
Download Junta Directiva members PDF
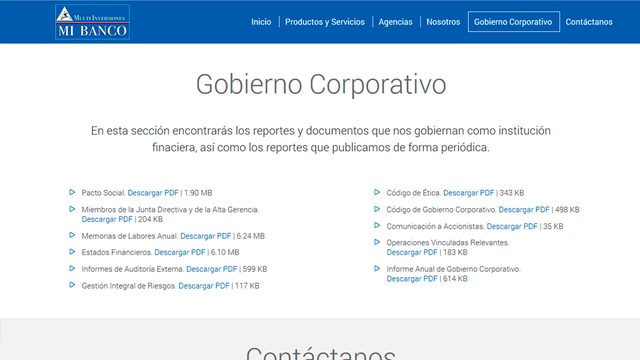[x=107, y=219]
